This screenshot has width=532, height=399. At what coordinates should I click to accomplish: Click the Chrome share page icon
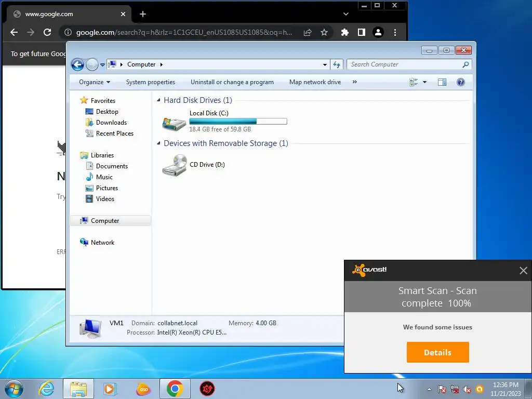(308, 32)
